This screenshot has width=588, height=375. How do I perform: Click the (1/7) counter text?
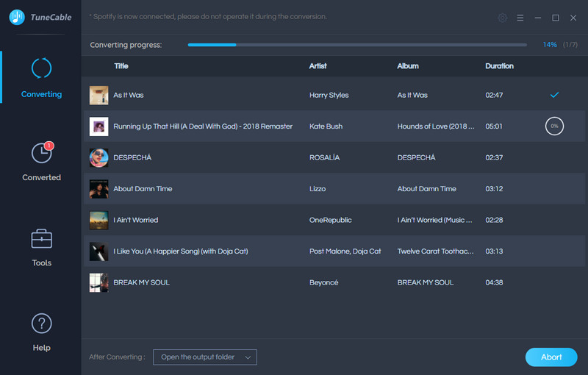click(x=570, y=45)
